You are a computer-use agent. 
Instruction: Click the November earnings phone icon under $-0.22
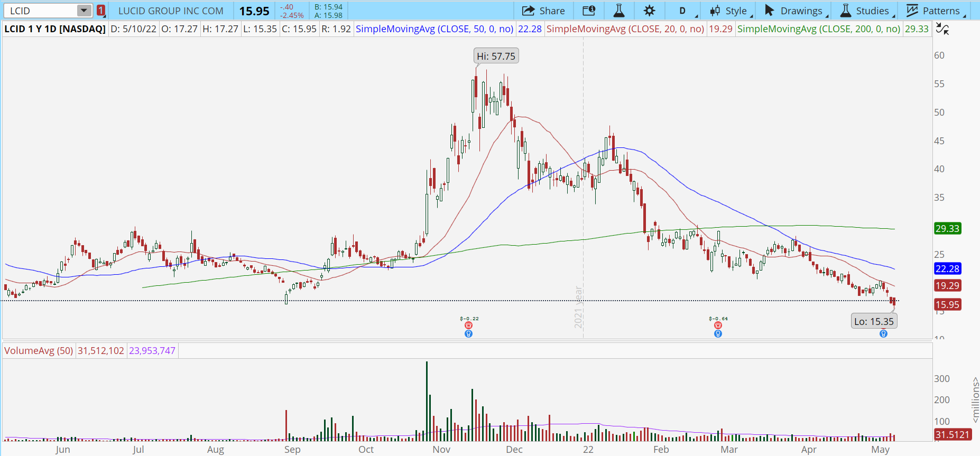click(x=468, y=325)
